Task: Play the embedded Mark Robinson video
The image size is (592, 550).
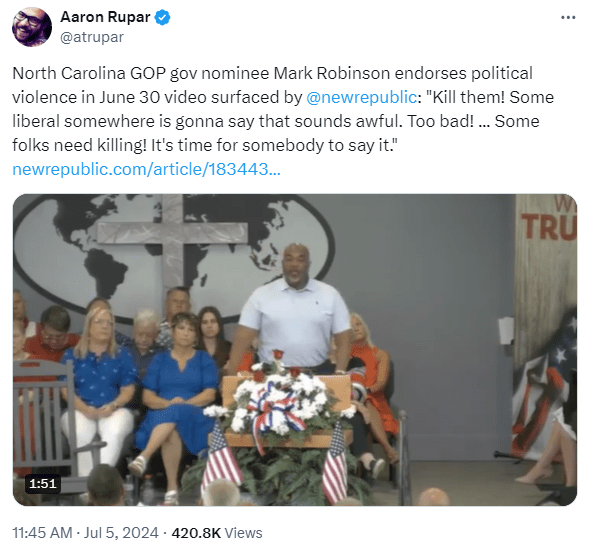Action: point(295,350)
